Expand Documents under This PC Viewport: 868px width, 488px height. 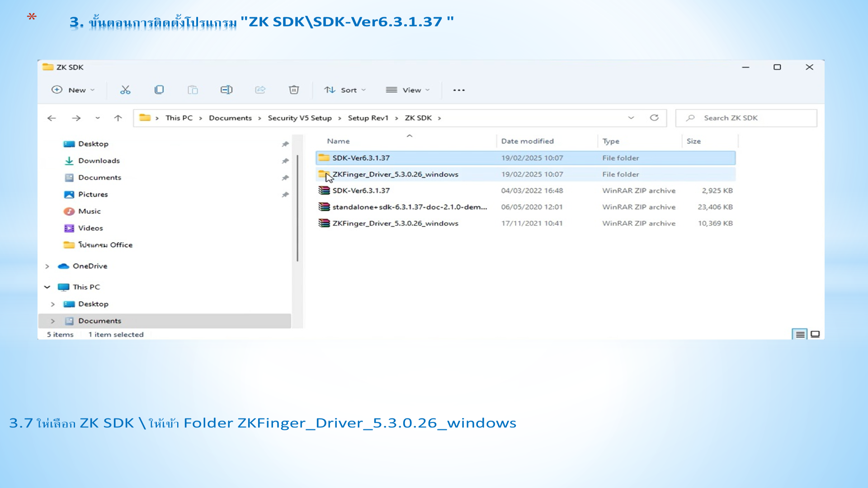coord(53,321)
